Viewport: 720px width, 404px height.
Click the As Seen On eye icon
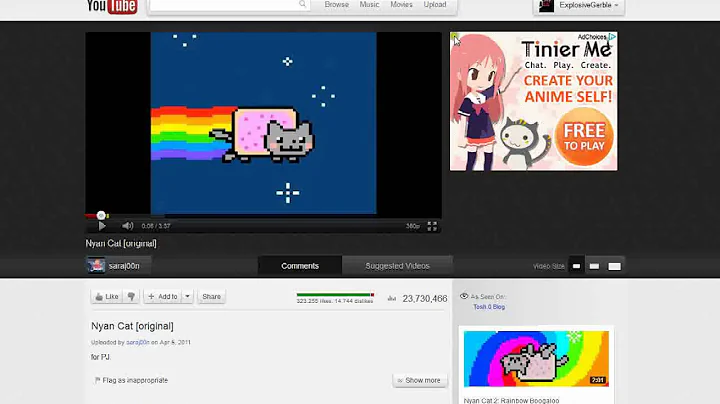pyautogui.click(x=464, y=296)
